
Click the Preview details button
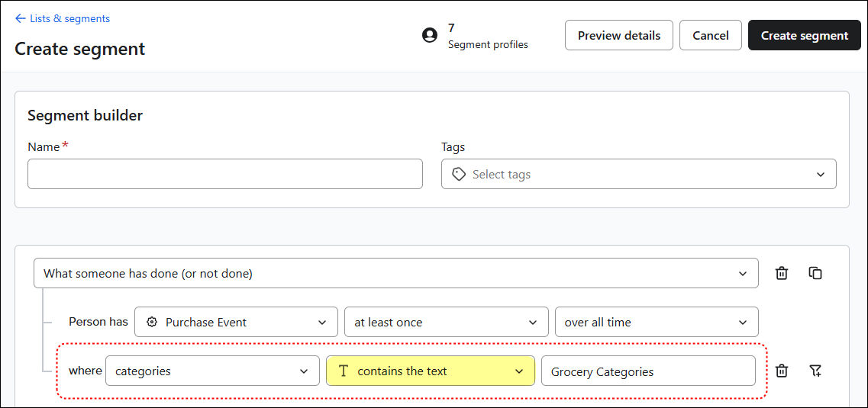tap(618, 35)
